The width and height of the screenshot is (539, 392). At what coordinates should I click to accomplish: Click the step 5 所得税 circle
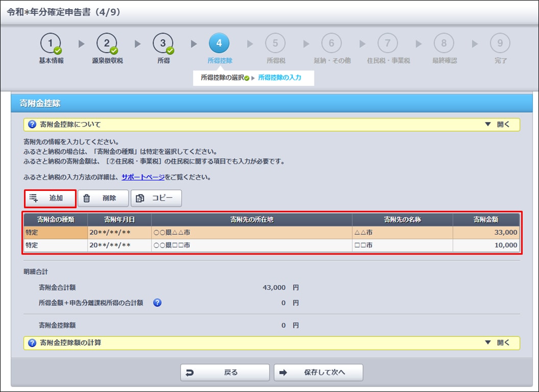(x=275, y=43)
